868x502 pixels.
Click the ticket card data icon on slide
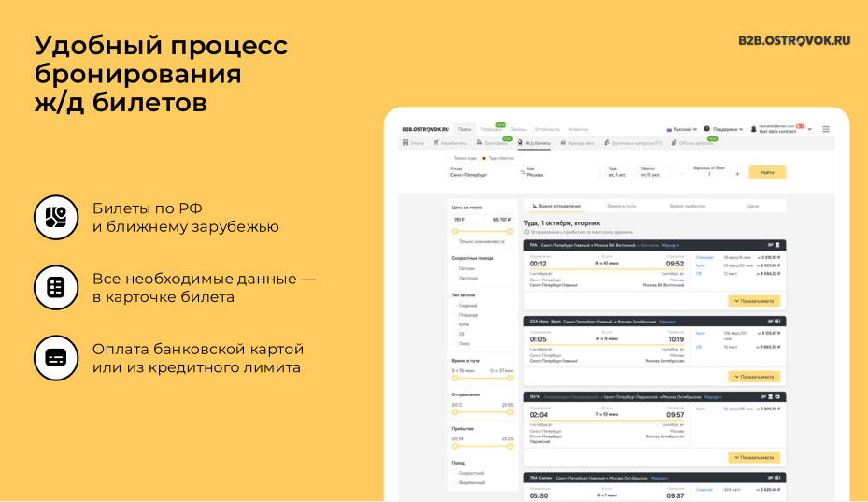(x=56, y=287)
